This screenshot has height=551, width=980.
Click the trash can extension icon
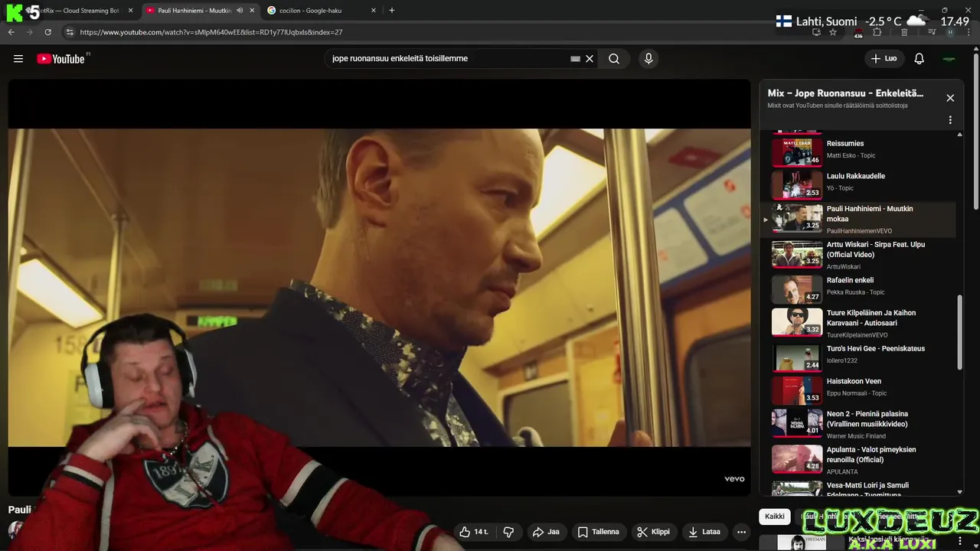pyautogui.click(x=904, y=32)
